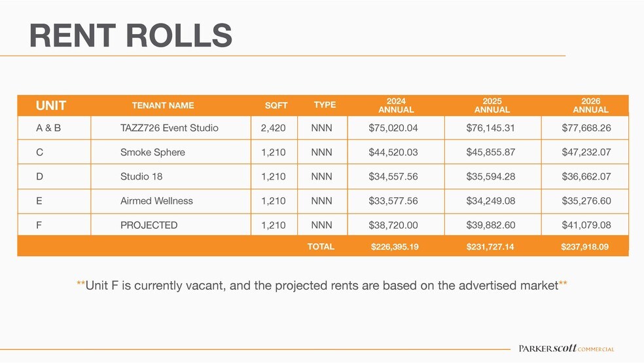Select the 2,420 square footage cell
The height and width of the screenshot is (363, 644).
coord(273,128)
